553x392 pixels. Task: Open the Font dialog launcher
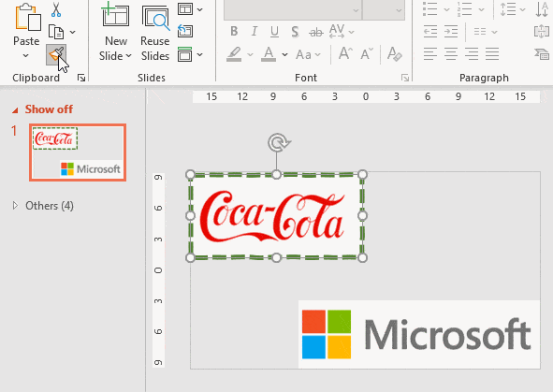tap(405, 78)
